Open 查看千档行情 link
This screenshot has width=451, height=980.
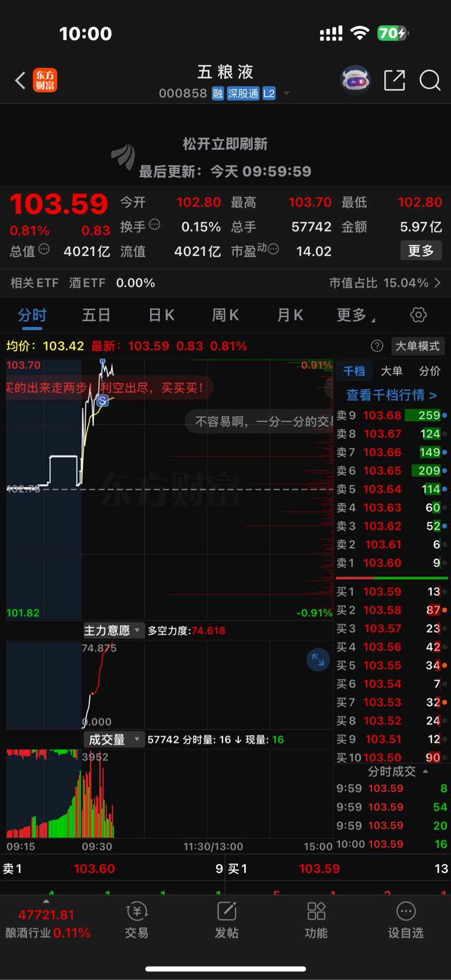(391, 395)
